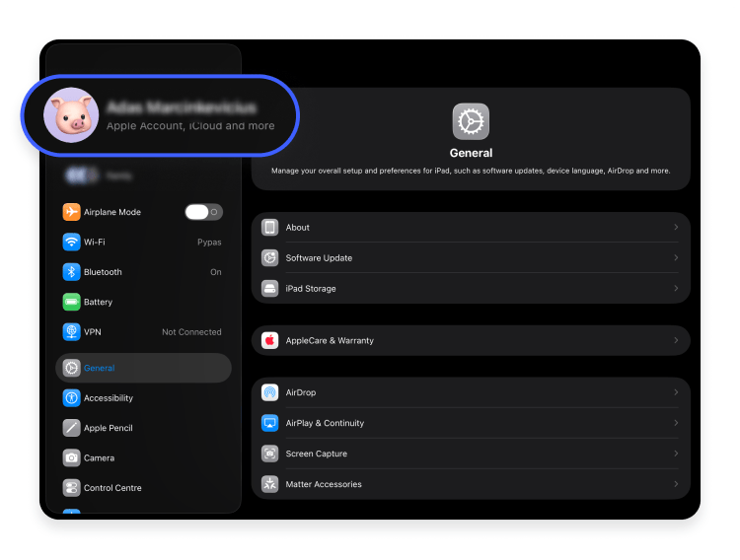Click the VPN globe icon

[71, 331]
